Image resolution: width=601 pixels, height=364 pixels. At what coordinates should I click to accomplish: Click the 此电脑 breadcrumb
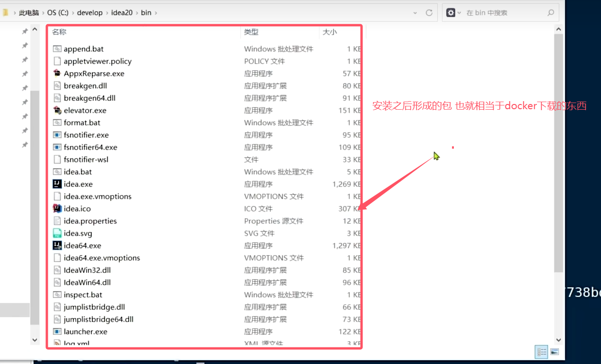coord(29,13)
